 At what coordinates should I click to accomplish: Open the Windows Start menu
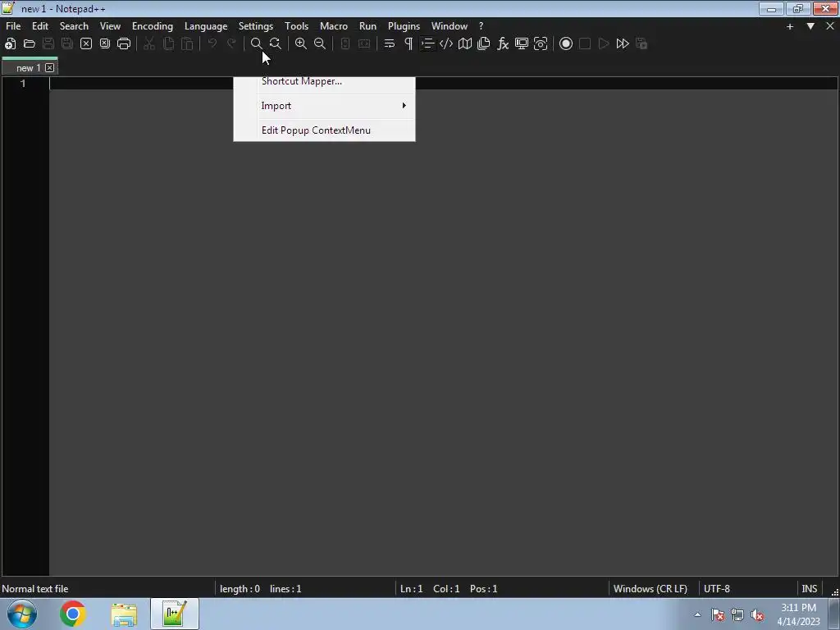click(22, 614)
